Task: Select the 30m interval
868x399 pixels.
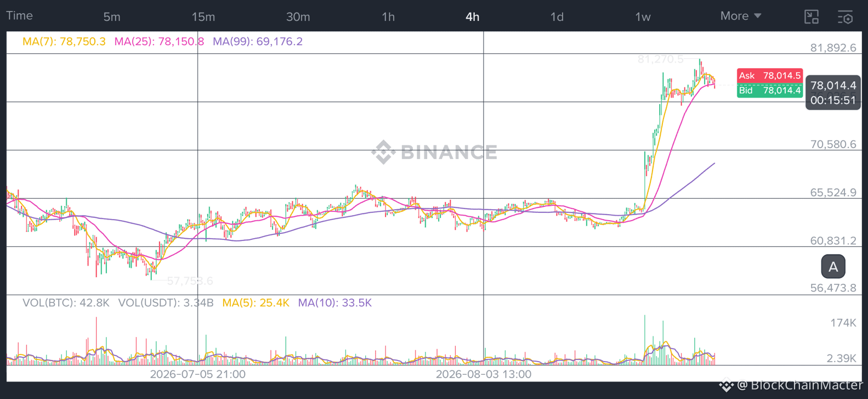Action: click(x=298, y=17)
